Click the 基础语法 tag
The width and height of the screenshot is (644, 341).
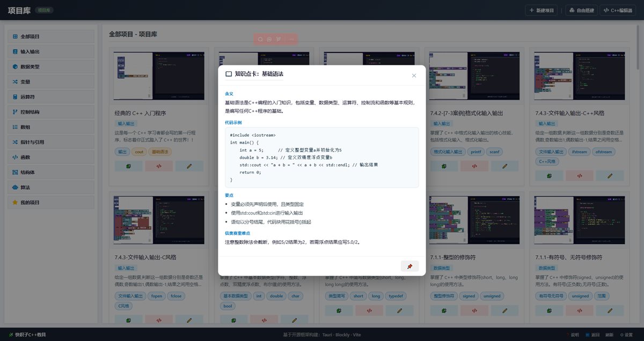click(160, 152)
